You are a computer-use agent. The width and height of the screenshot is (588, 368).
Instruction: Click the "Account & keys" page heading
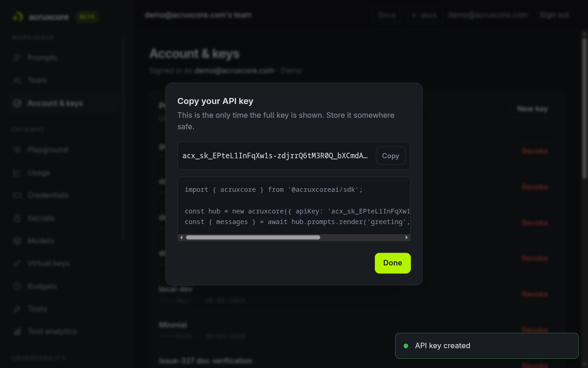click(195, 54)
